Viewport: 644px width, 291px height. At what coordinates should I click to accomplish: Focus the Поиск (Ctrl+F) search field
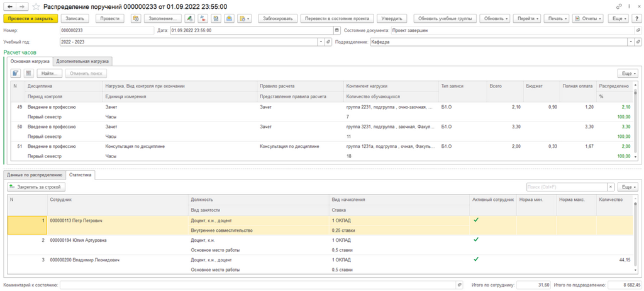pyautogui.click(x=567, y=187)
